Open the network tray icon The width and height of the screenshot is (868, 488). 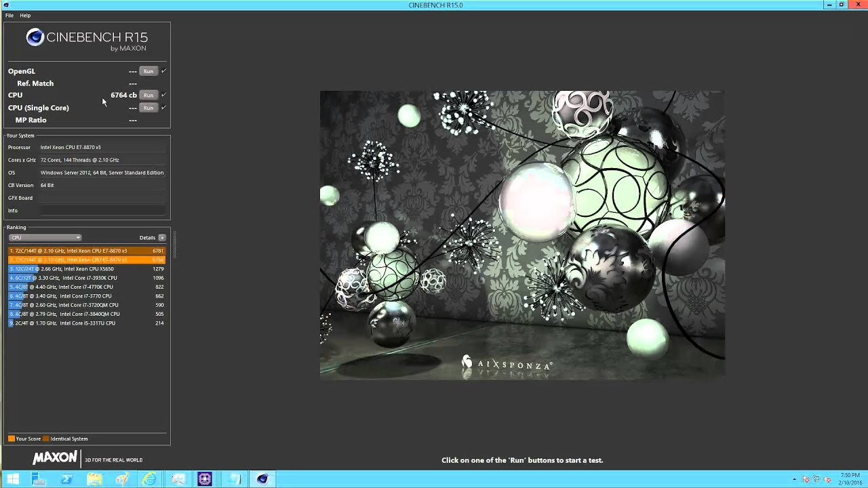tap(816, 480)
